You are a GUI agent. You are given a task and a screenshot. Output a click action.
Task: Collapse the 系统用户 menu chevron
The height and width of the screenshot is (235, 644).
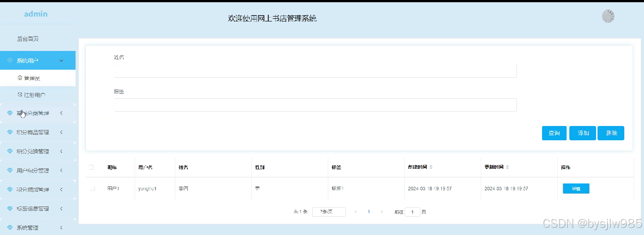(x=61, y=60)
